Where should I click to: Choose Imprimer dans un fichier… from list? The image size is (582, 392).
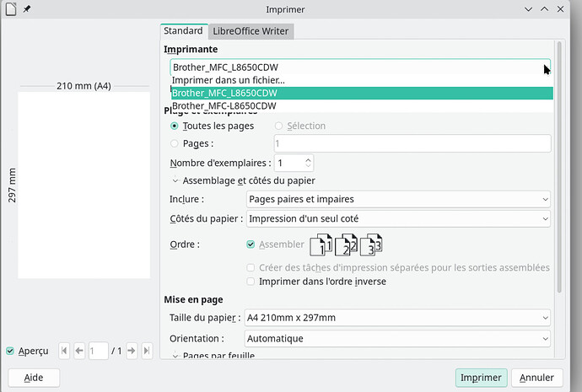(228, 80)
